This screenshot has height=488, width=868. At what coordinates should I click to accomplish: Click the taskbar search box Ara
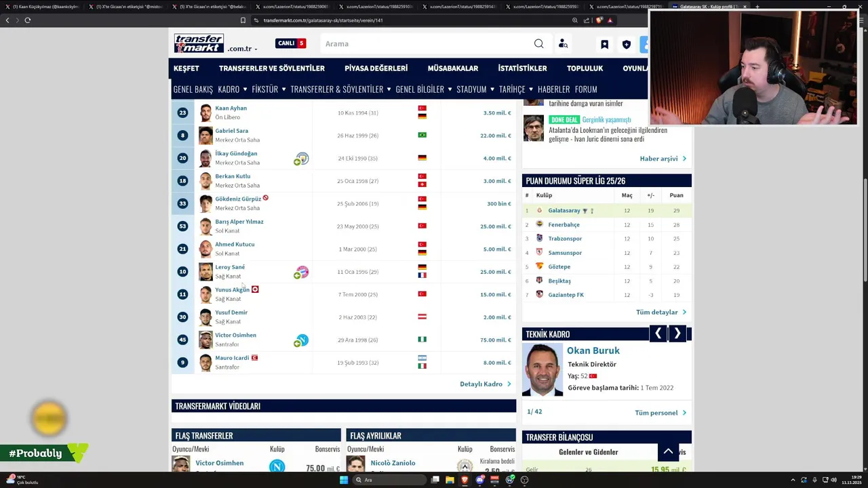(x=389, y=480)
